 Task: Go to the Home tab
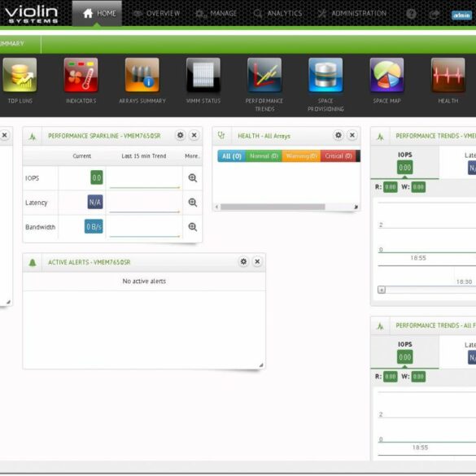coord(97,13)
